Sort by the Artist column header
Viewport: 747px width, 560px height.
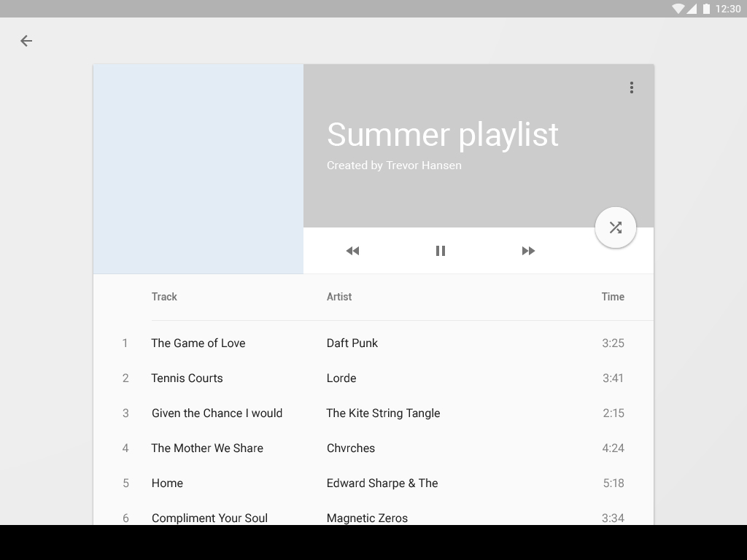[x=339, y=297]
